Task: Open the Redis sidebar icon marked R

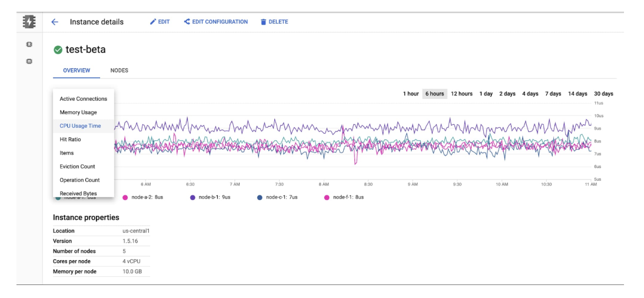Action: 29,44
